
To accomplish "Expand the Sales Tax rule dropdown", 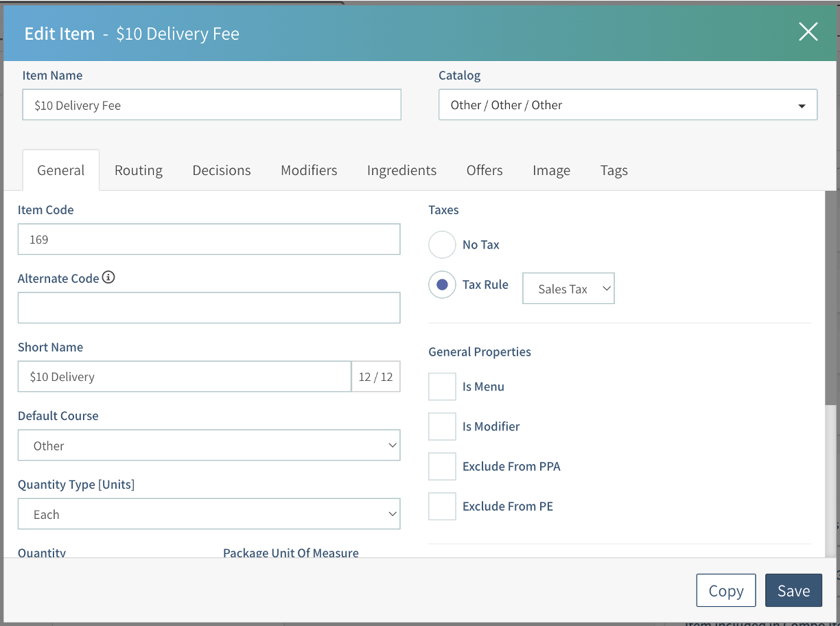I will [568, 289].
